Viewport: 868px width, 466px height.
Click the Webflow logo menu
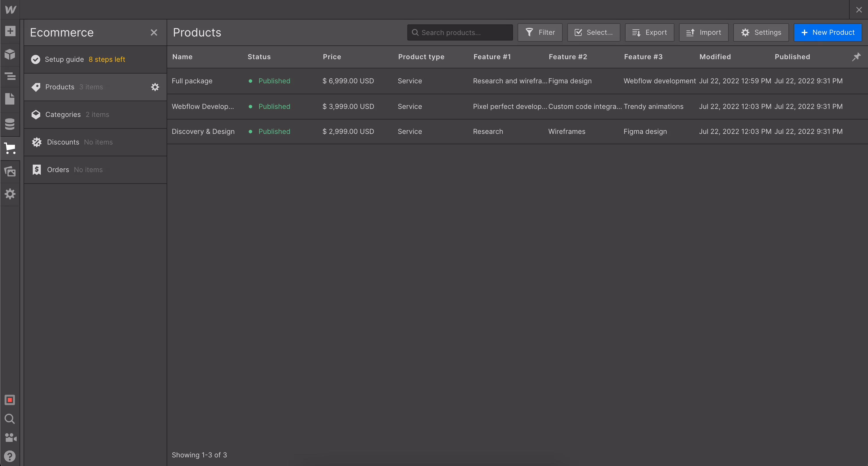pos(10,9)
